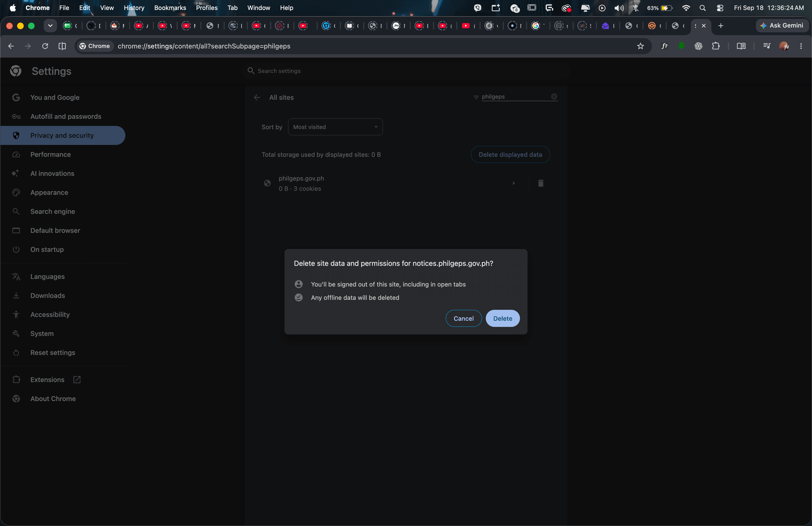Click the Ask Gemini button
The width and height of the screenshot is (812, 526).
[x=782, y=26]
